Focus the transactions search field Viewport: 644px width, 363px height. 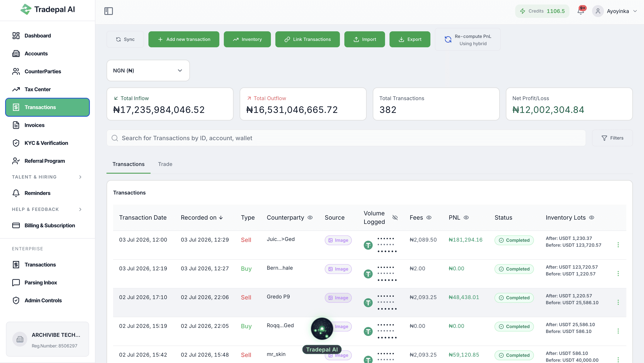[x=346, y=138]
